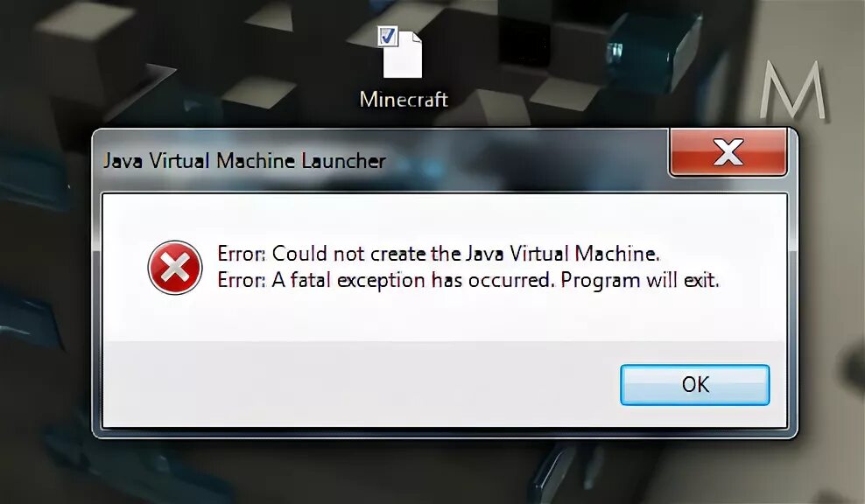Click the first 'Error:' prefix in the message
Viewport: 865px width, 504px height.
[x=242, y=254]
